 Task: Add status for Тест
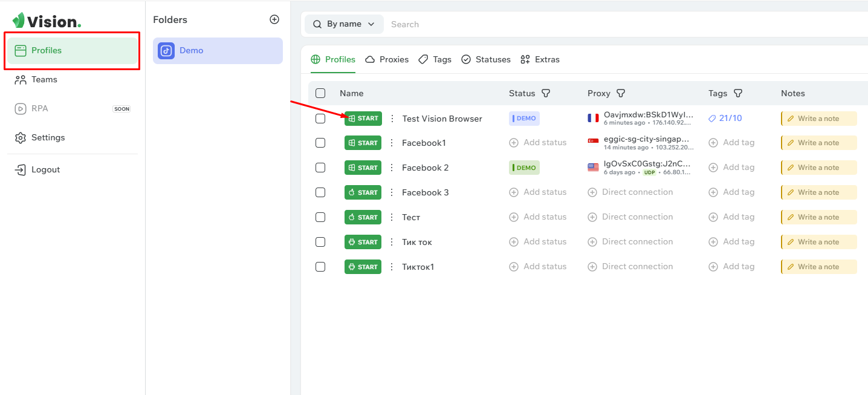(538, 217)
